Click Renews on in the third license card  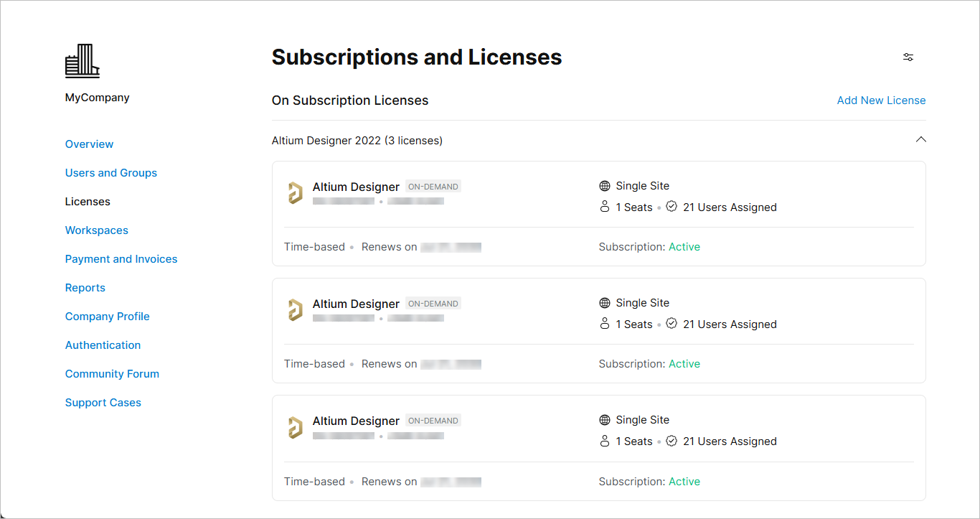[389, 482]
